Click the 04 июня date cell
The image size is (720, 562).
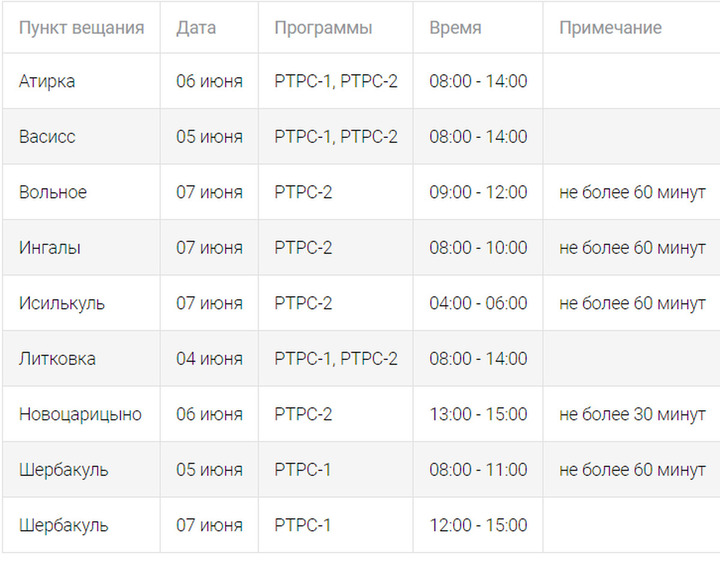(x=209, y=359)
